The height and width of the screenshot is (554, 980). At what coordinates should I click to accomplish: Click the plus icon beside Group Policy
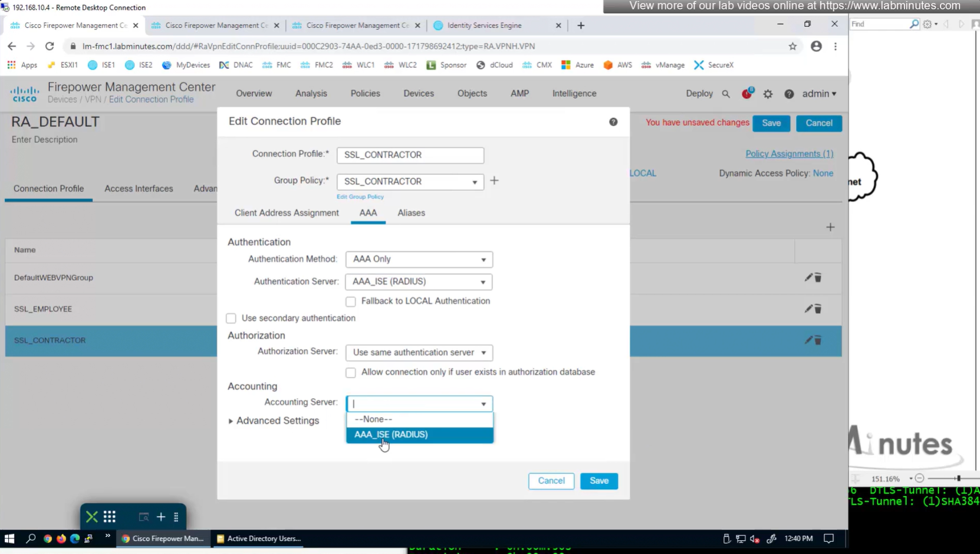pos(494,181)
